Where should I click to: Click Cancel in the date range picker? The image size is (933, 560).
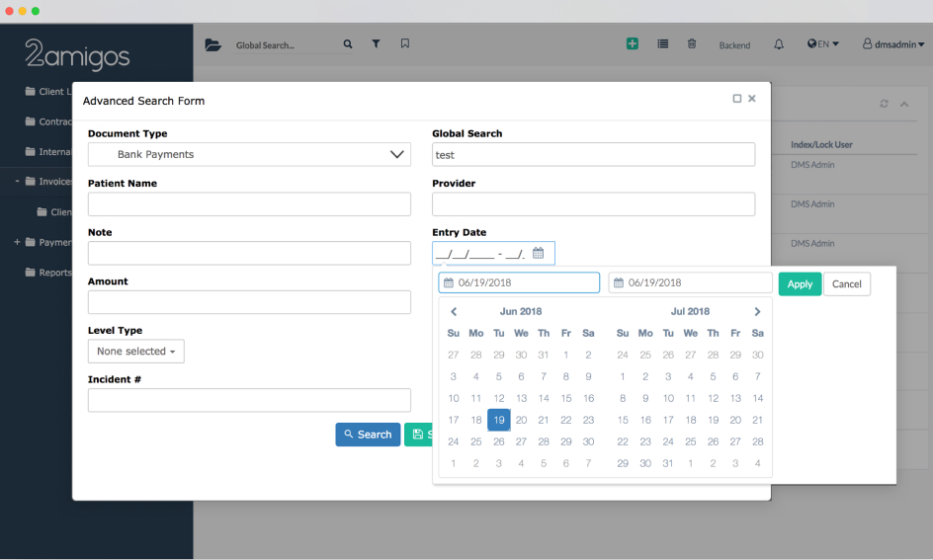[846, 284]
